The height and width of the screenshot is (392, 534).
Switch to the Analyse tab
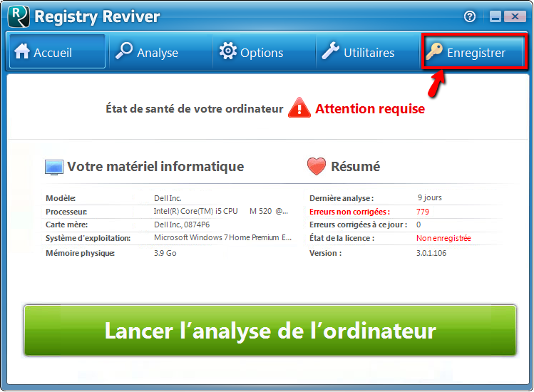point(160,52)
